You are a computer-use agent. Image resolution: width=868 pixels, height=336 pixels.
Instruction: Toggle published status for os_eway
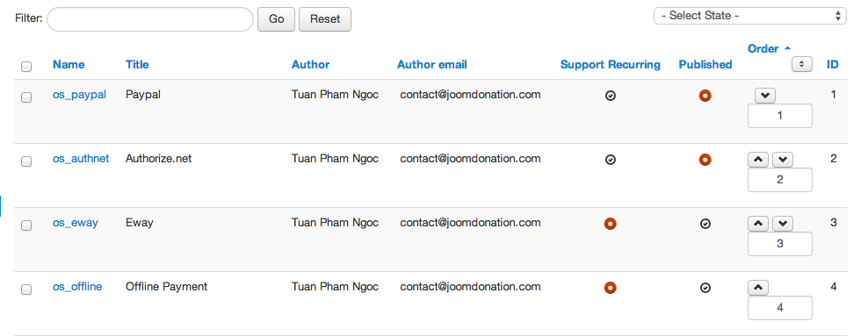click(x=705, y=224)
